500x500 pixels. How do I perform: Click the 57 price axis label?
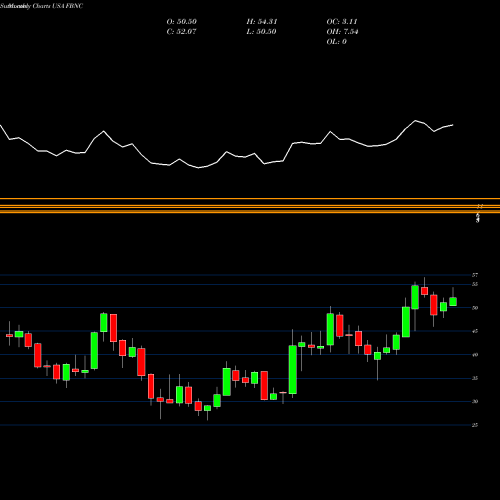pos(475,275)
